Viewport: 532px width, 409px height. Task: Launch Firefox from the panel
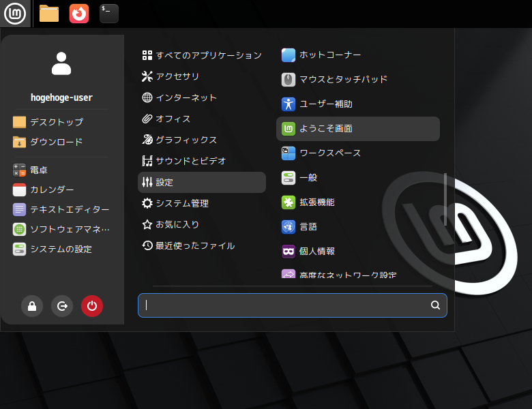point(79,14)
